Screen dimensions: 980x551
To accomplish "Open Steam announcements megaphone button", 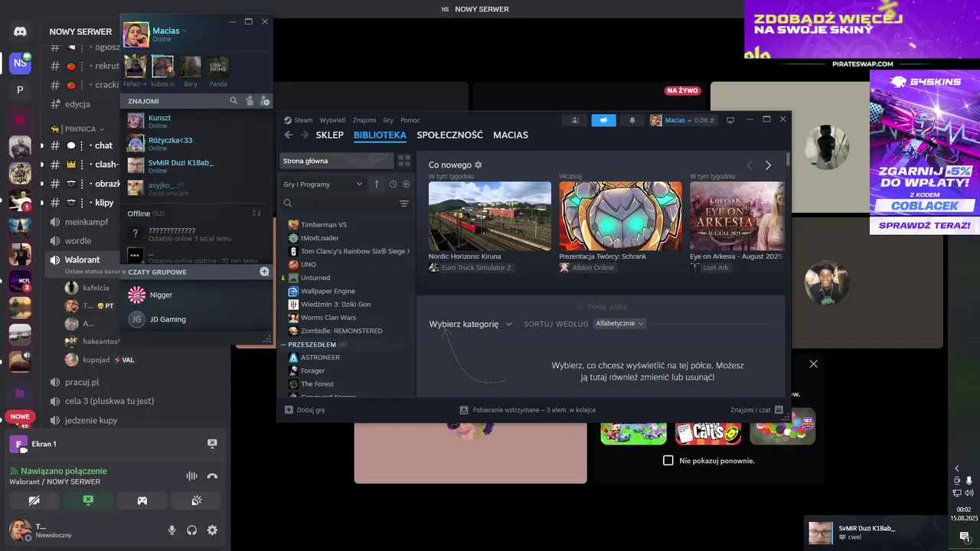I will click(x=603, y=120).
